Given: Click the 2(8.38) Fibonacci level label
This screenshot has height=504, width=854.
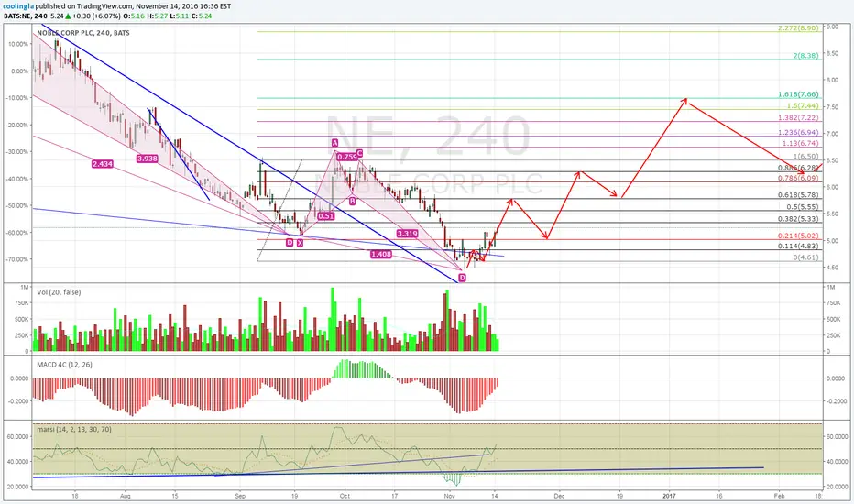Looking at the screenshot, I should 805,56.
